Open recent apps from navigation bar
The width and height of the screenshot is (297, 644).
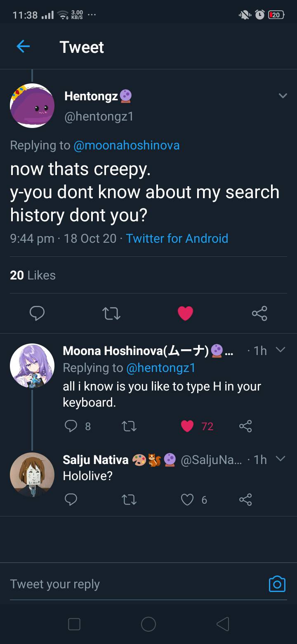[74, 624]
